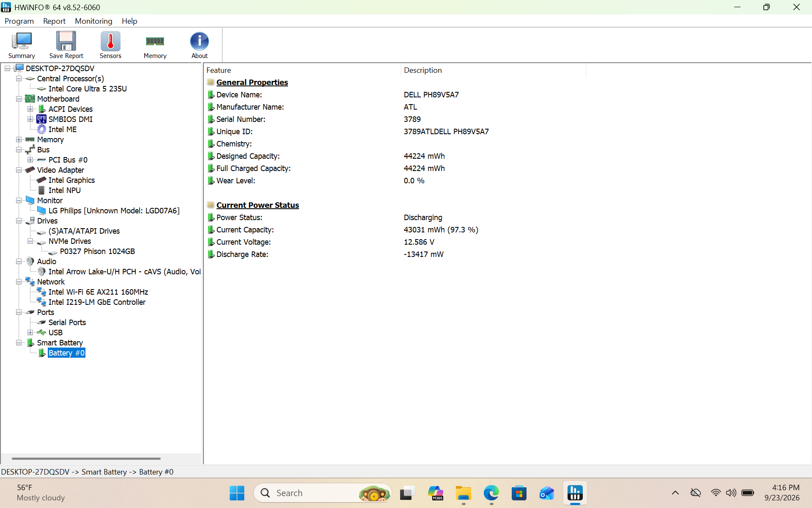Click the 12.586 V voltage value

(x=419, y=242)
